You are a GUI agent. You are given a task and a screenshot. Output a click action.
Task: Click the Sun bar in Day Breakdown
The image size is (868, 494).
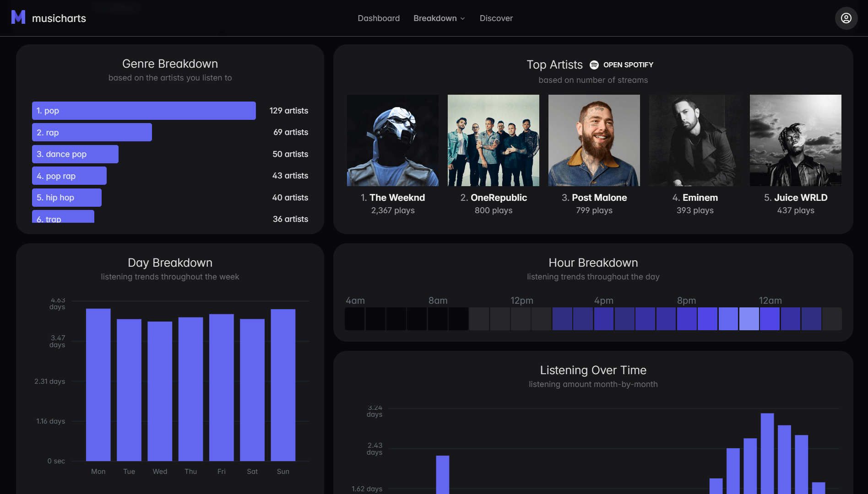pos(283,385)
